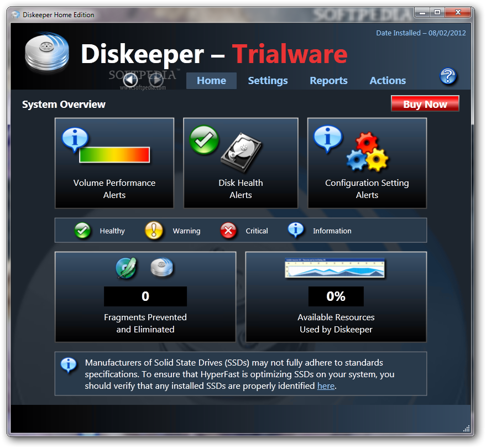
Task: Click the blue help question mark icon
Action: click(448, 76)
